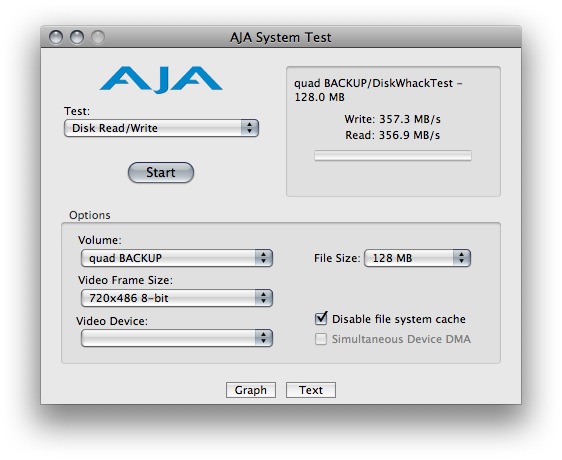Open the File Size dropdown showing 128 MB

pos(418,258)
